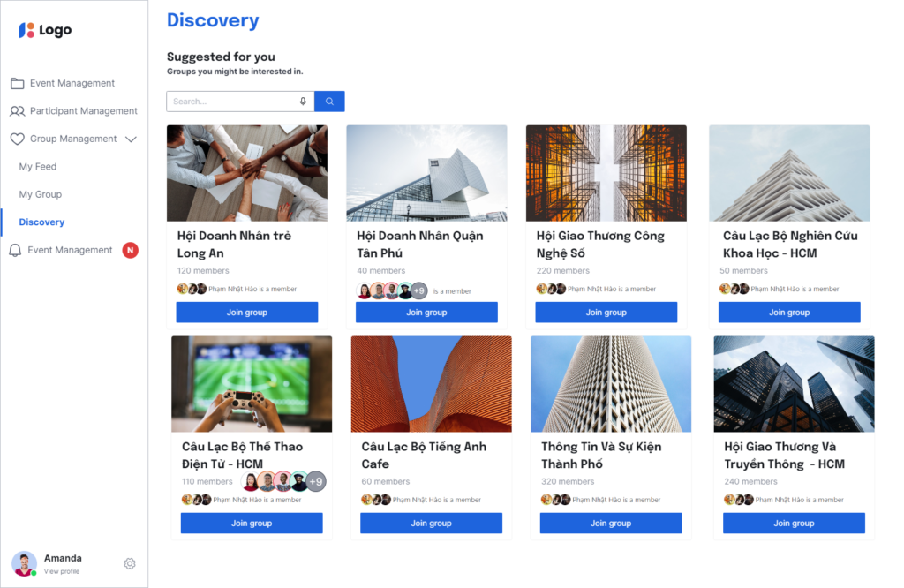The width and height of the screenshot is (904, 588).
Task: Join Hội Giao Thương Công Nghệ Số group
Action: [x=606, y=313]
